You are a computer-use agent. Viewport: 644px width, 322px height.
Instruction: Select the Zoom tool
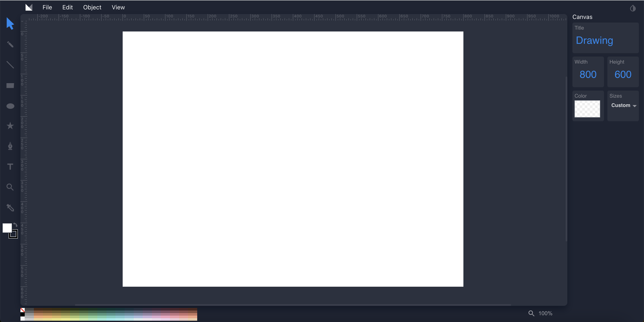(10, 187)
